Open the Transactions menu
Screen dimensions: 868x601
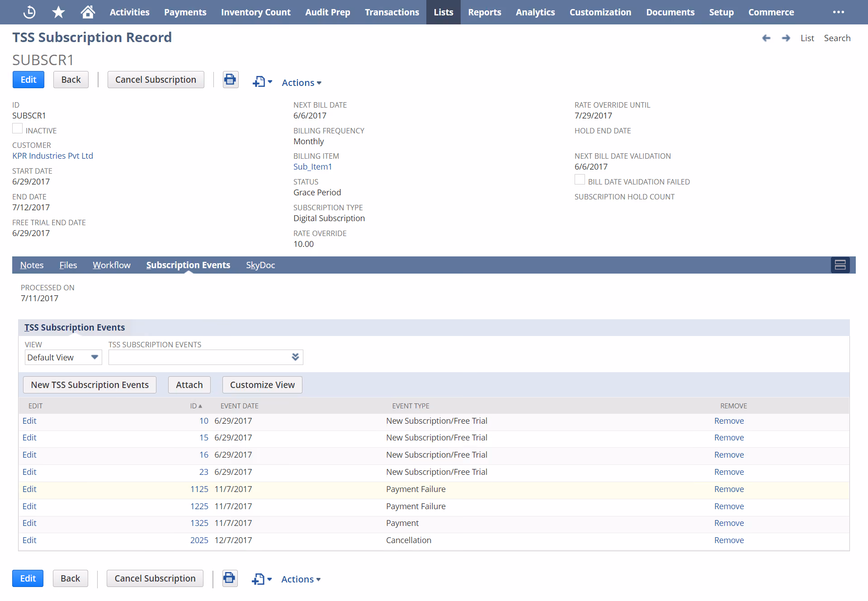click(x=392, y=12)
